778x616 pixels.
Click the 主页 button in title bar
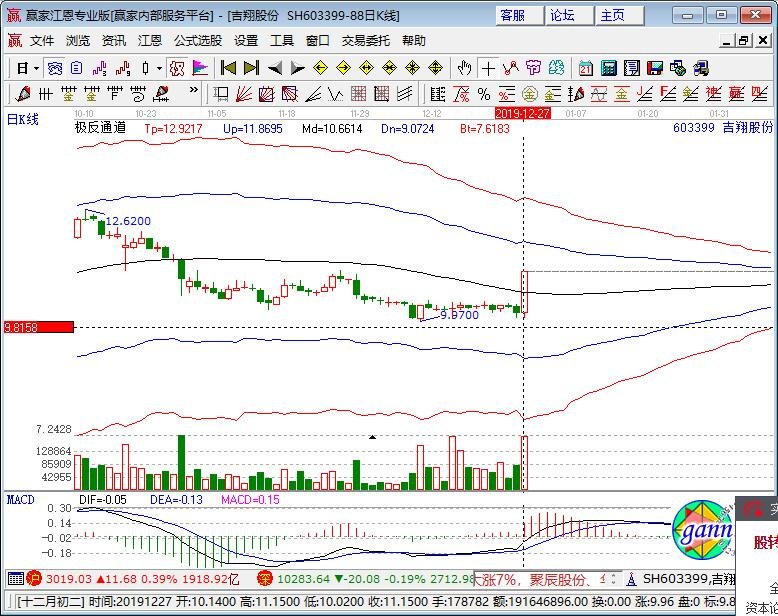click(620, 15)
